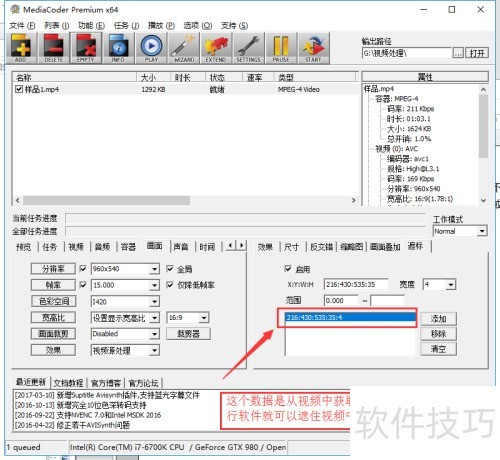This screenshot has width=500, height=460.
Task: Open the 播放 (P) menu
Action: 161,25
